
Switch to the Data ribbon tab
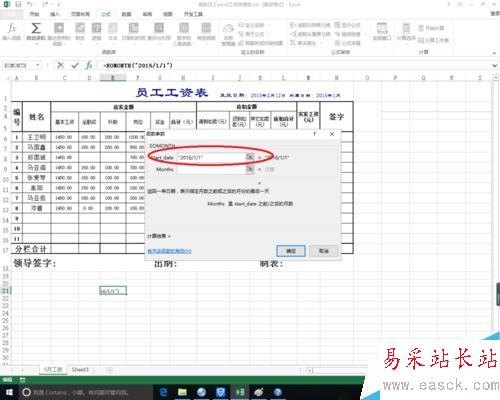(126, 14)
